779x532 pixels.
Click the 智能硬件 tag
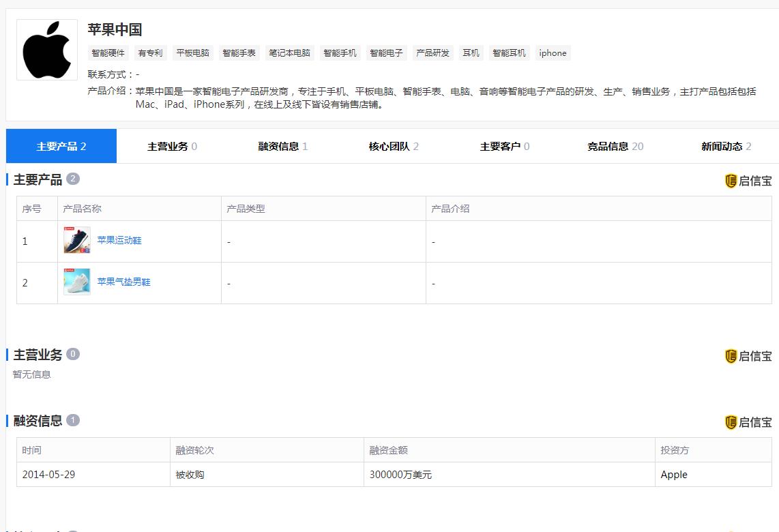[108, 53]
